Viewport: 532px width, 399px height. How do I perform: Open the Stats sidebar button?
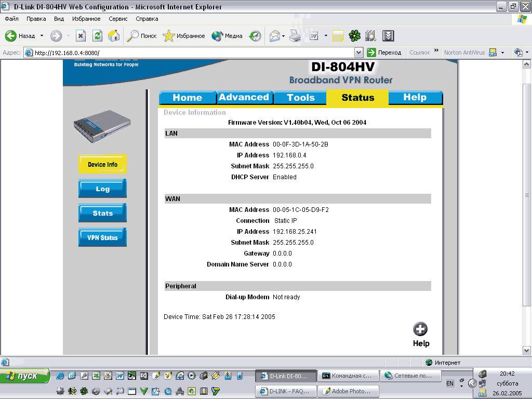pyautogui.click(x=102, y=213)
